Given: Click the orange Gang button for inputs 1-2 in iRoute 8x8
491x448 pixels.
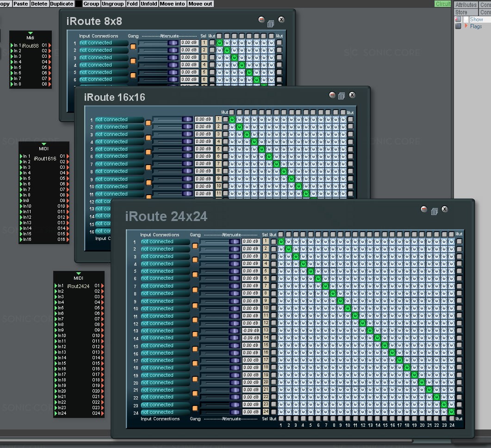Looking at the screenshot, I should (133, 47).
